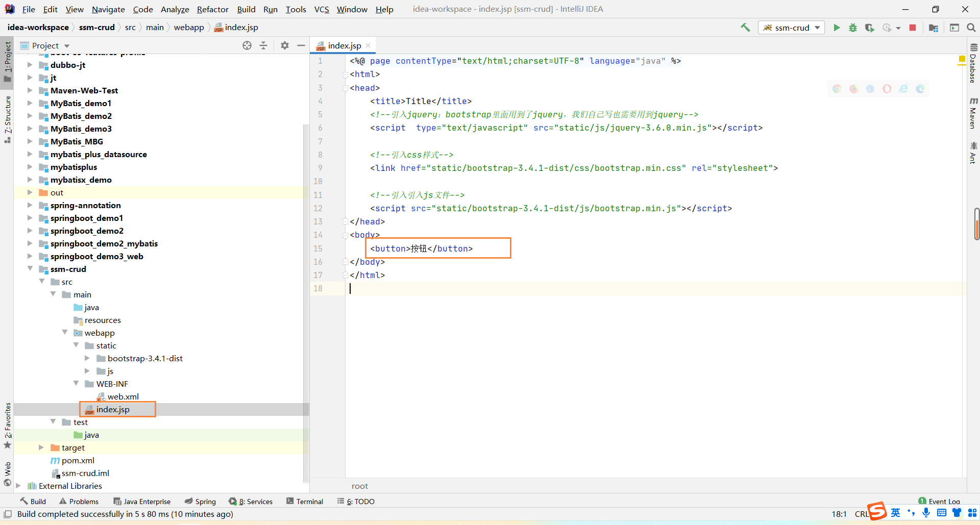980x525 pixels.
Task: Open the 8: Services tool window
Action: click(251, 502)
